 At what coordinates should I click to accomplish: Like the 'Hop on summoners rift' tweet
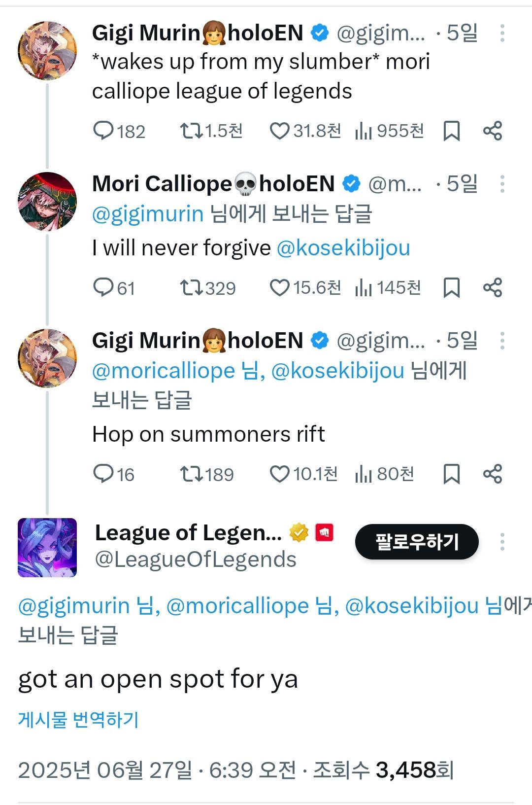coord(280,474)
